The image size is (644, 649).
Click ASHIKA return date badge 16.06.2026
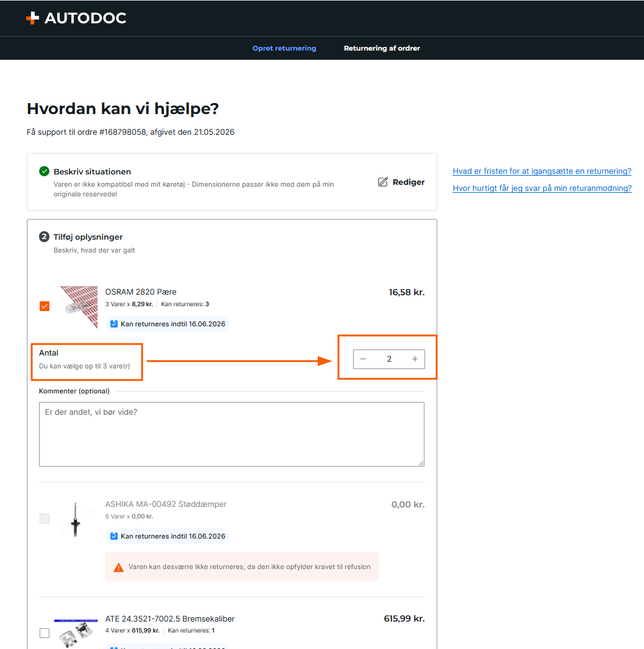[167, 536]
